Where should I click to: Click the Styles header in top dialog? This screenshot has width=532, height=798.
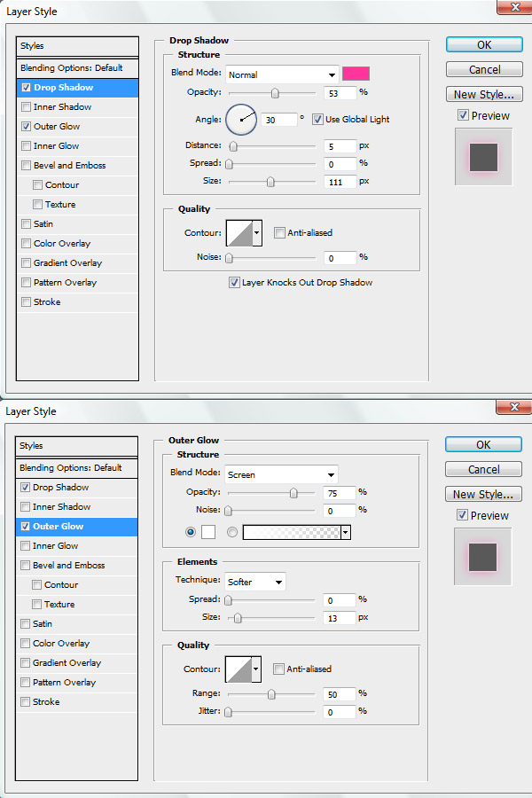[77, 46]
